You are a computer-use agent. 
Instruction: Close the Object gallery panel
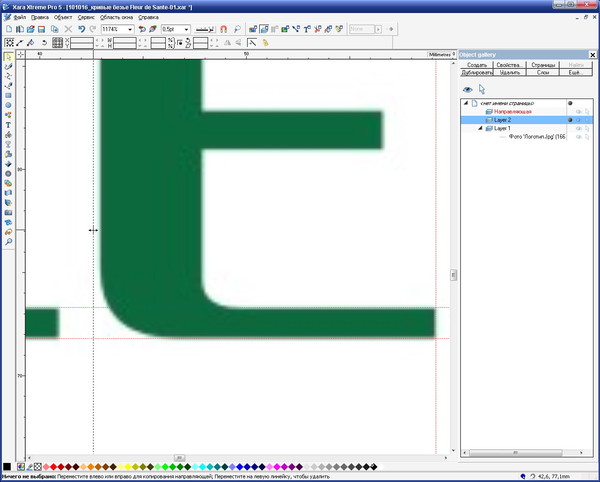[x=592, y=55]
